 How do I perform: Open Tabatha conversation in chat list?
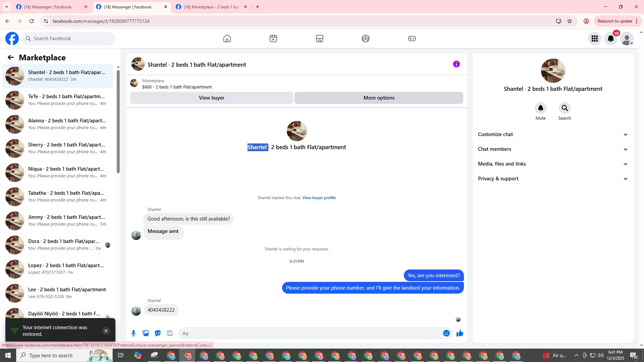coord(58,197)
